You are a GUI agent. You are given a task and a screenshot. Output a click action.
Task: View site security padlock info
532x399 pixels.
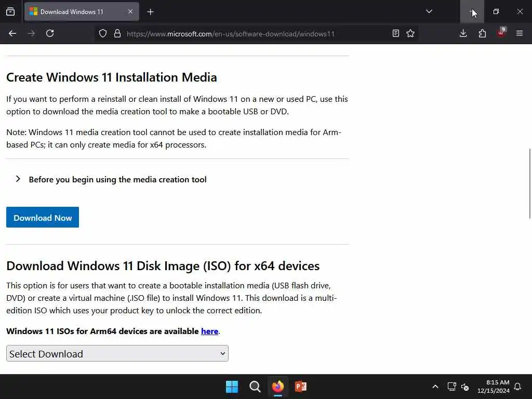[x=117, y=33]
